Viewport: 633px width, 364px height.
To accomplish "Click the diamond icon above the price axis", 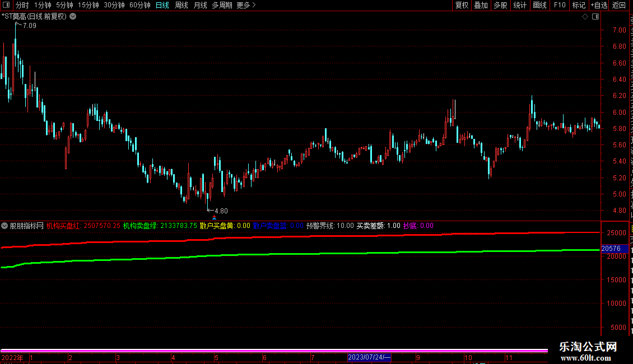I will coord(585,17).
